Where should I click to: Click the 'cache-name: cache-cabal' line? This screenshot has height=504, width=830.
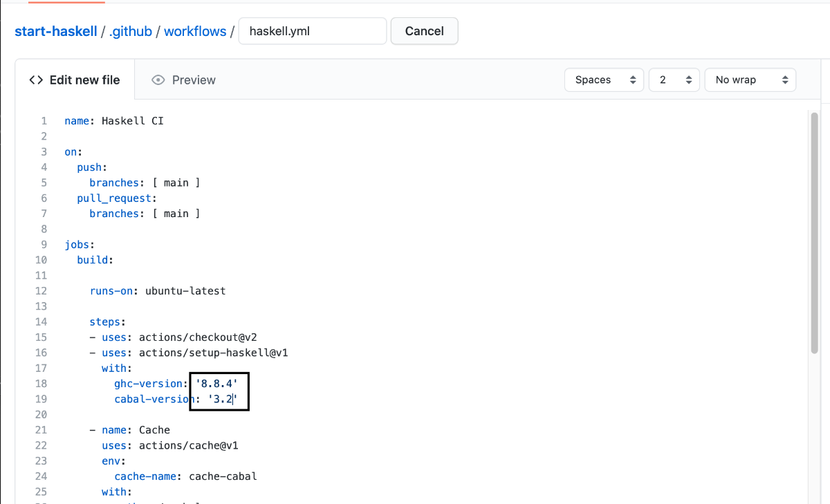click(185, 476)
